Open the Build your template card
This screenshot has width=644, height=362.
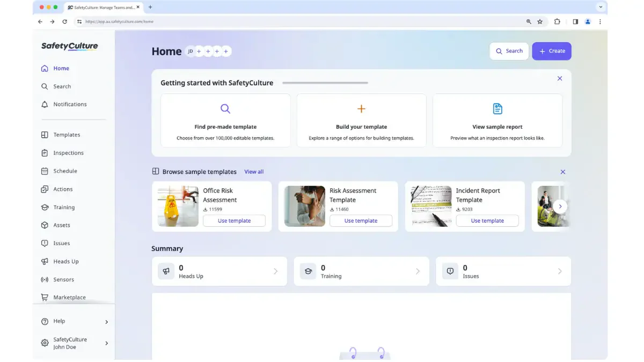(361, 121)
